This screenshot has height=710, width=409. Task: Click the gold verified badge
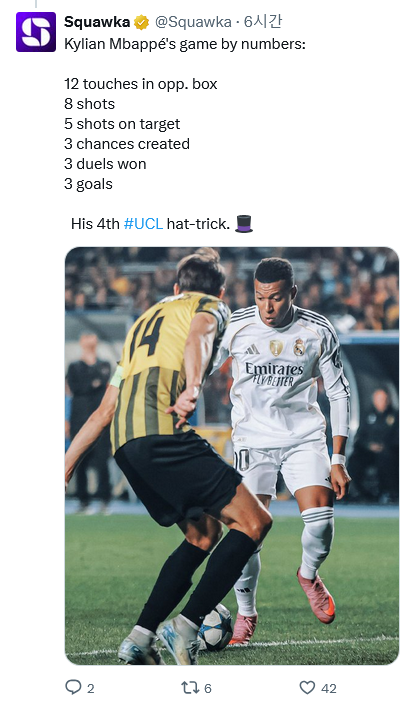[x=141, y=22]
